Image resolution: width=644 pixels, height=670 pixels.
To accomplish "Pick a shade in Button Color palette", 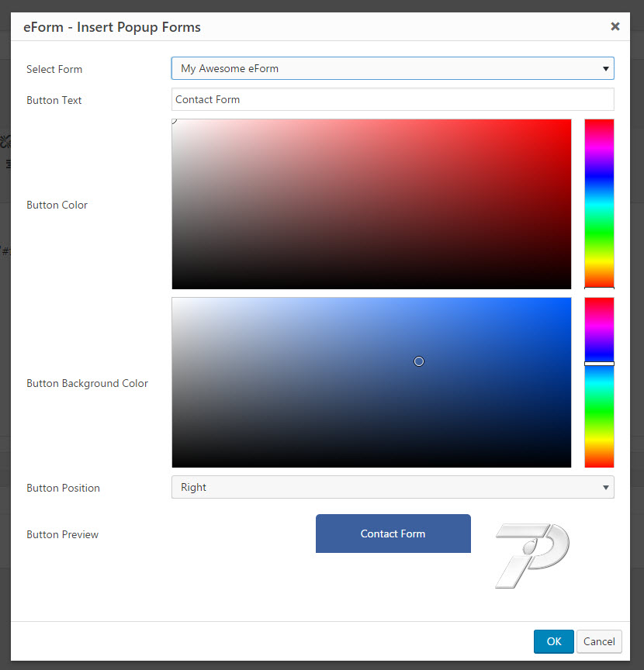I will tap(371, 204).
